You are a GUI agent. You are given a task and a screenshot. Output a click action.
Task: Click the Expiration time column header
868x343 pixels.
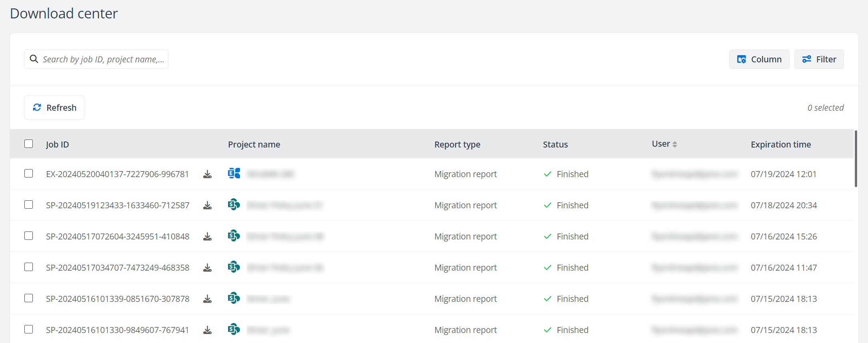click(x=781, y=144)
